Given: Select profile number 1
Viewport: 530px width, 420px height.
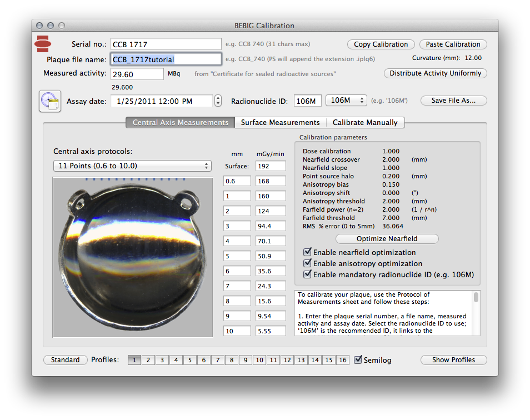Looking at the screenshot, I should pyautogui.click(x=134, y=360).
